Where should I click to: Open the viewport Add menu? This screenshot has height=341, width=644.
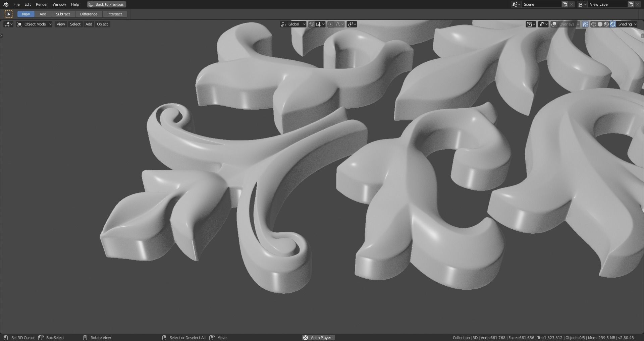coord(89,24)
